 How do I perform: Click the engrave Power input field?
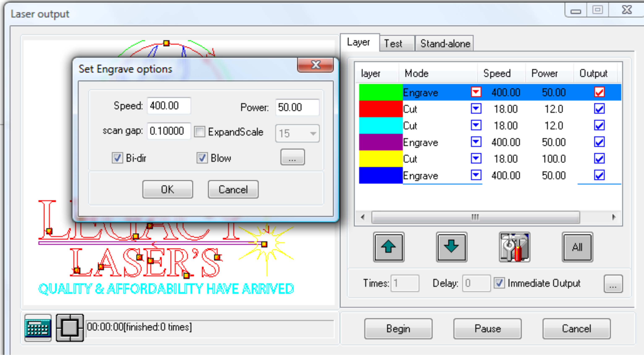[x=297, y=107]
